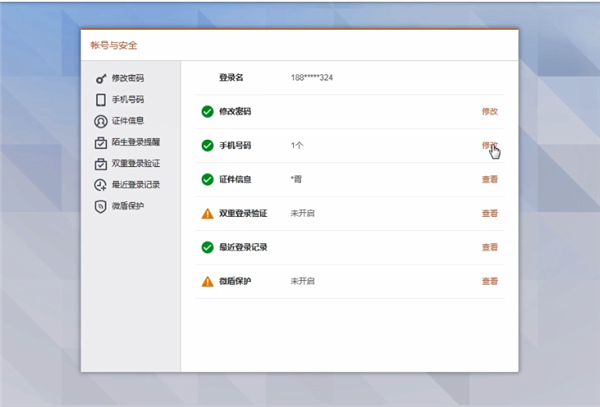Click green check icon on 证件信息 row
This screenshot has width=600, height=407.
pos(207,179)
